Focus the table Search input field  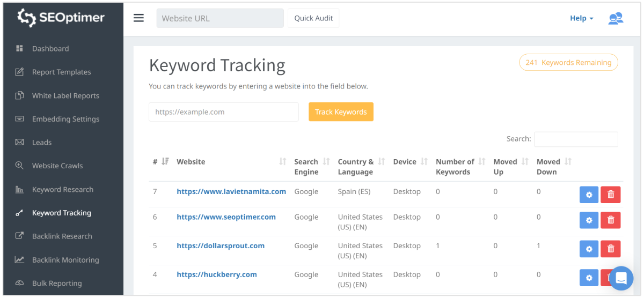tap(576, 139)
